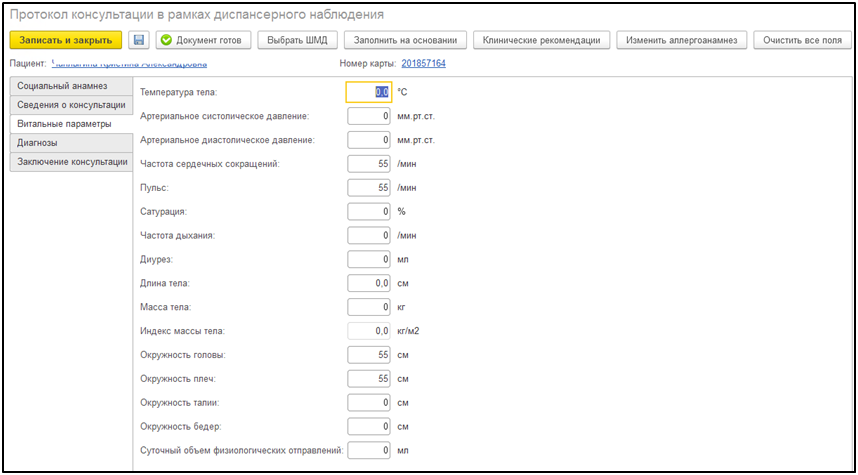
Task: Switch to 'Сведения о консультации' tab
Action: coord(70,105)
